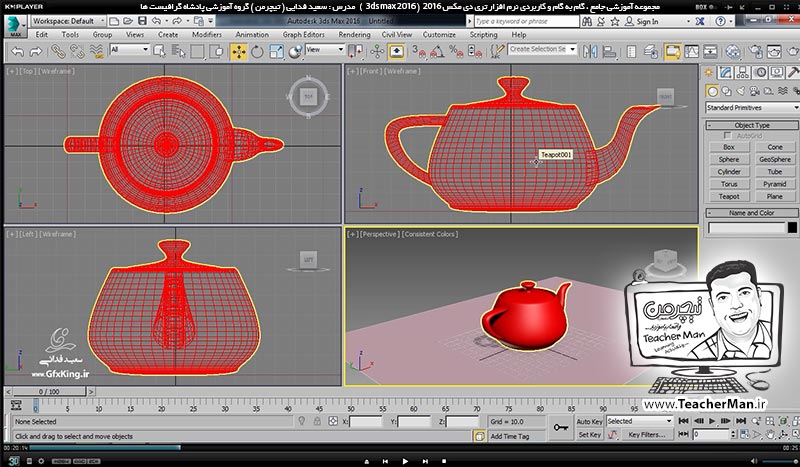This screenshot has width=800, height=467.
Task: Open the Standard Primitives category dropdown
Action: click(752, 108)
